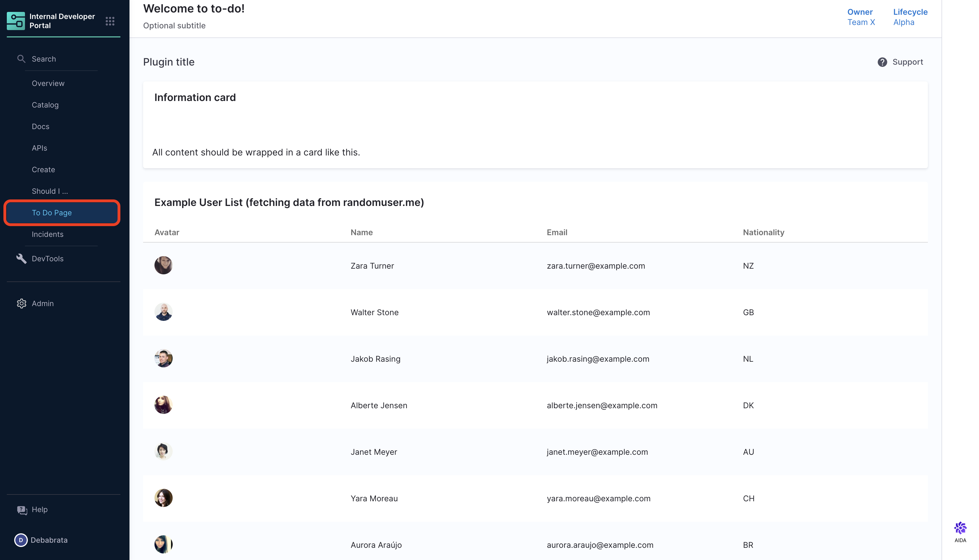Viewport: 979px width, 560px height.
Task: Click Zara Turner's avatar thumbnail
Action: pyautogui.click(x=163, y=265)
